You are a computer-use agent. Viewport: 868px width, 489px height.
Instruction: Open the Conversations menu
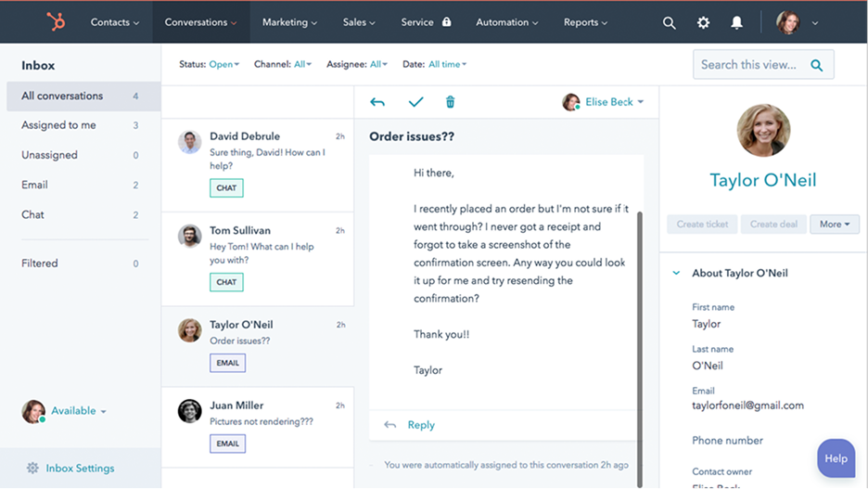pos(200,22)
